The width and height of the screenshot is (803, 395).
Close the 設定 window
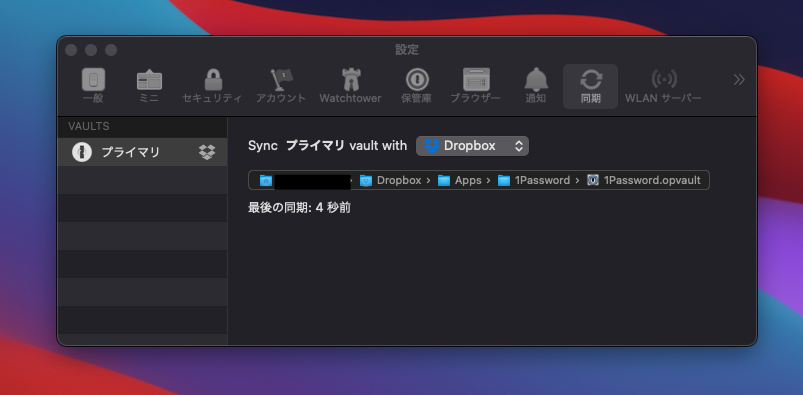click(71, 50)
